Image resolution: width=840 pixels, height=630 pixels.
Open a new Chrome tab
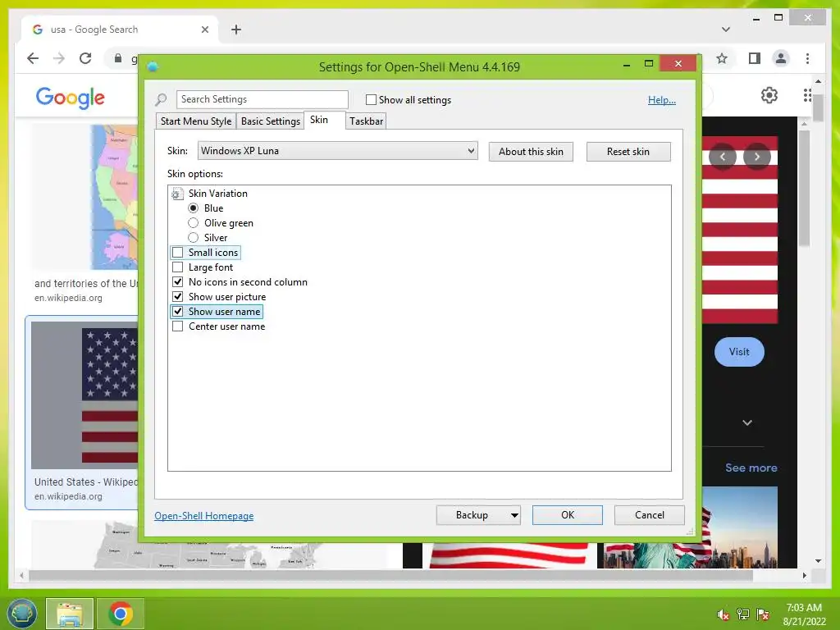(236, 30)
